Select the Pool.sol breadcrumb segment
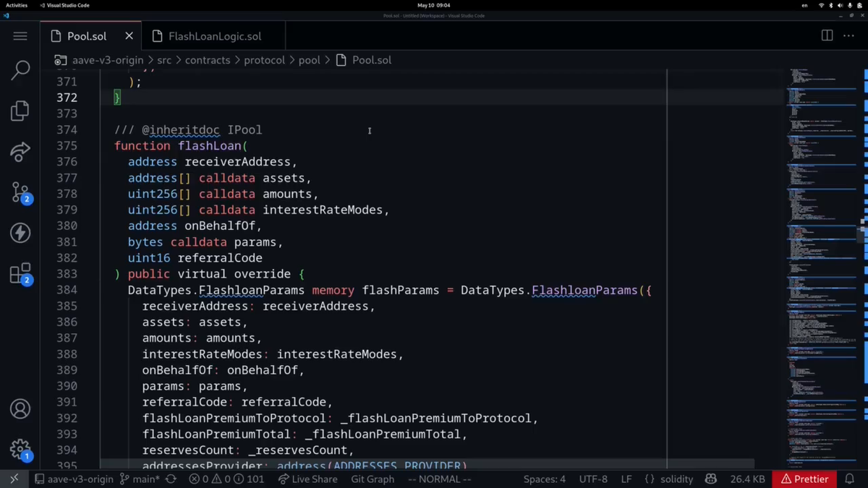The height and width of the screenshot is (488, 868). [x=372, y=60]
